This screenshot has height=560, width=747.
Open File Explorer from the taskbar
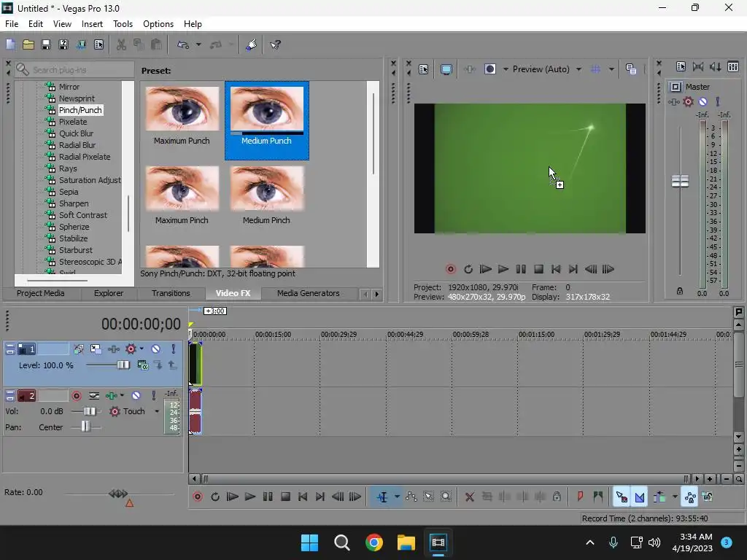coord(406,542)
